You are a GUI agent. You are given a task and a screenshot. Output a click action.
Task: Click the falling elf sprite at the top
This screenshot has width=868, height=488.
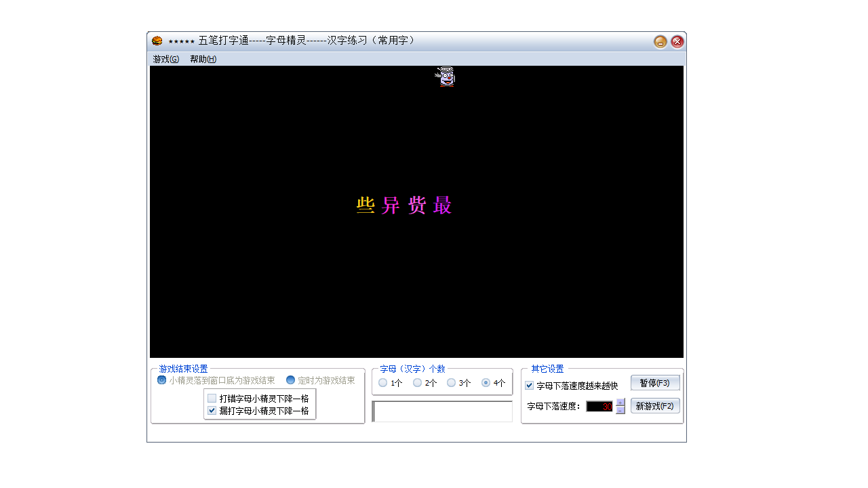coord(446,78)
